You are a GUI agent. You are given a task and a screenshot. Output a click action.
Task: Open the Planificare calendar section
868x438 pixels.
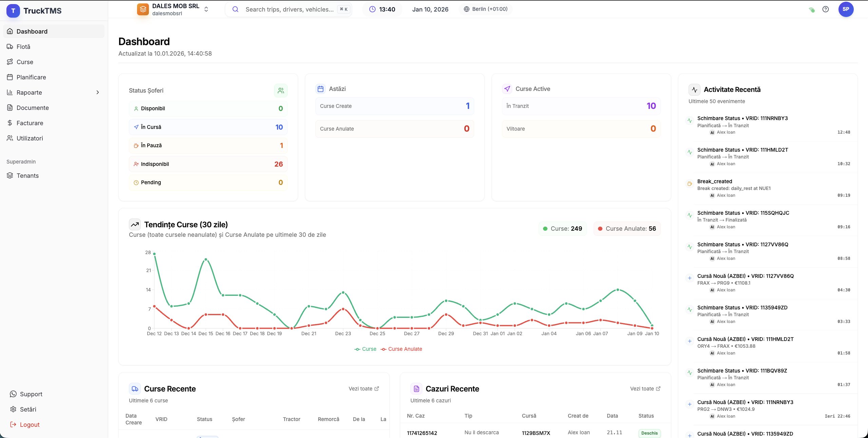click(x=32, y=77)
